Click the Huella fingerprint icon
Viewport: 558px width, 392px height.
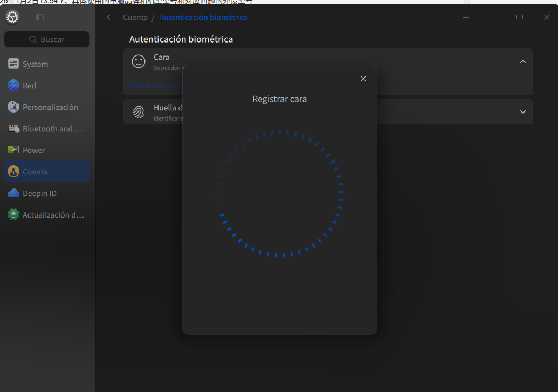pos(139,112)
